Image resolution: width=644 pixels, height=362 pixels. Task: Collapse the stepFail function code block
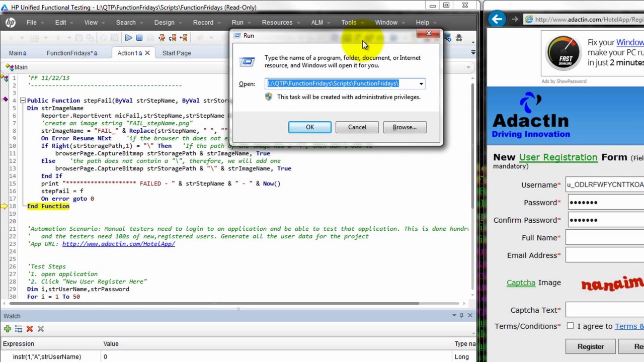pyautogui.click(x=22, y=101)
